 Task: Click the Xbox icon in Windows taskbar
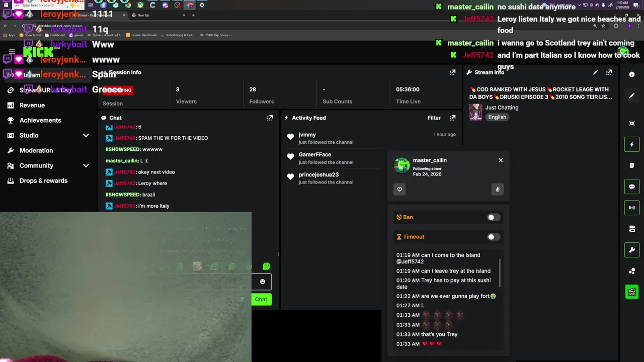pos(140,5)
